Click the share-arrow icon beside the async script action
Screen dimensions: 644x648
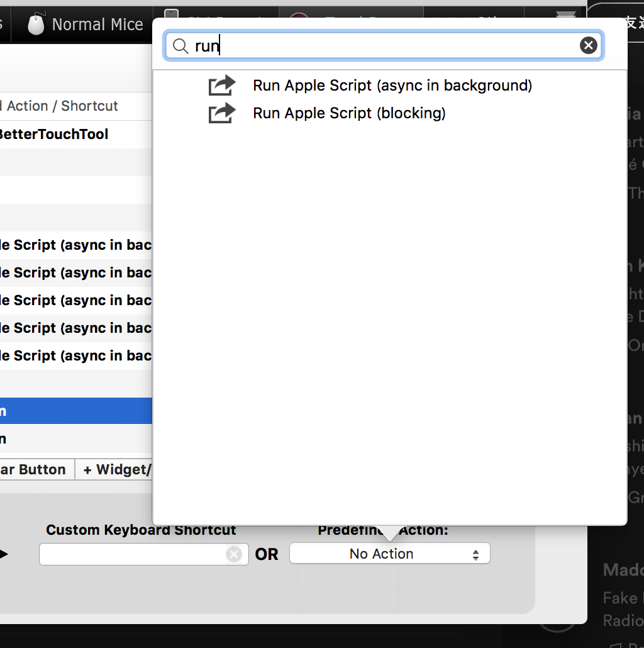coord(222,86)
